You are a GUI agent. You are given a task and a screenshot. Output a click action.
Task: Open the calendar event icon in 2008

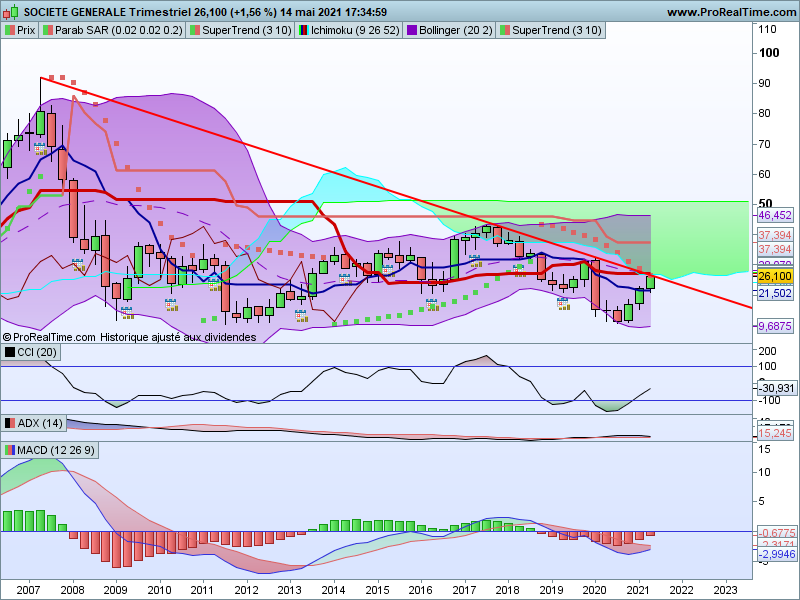(x=78, y=265)
